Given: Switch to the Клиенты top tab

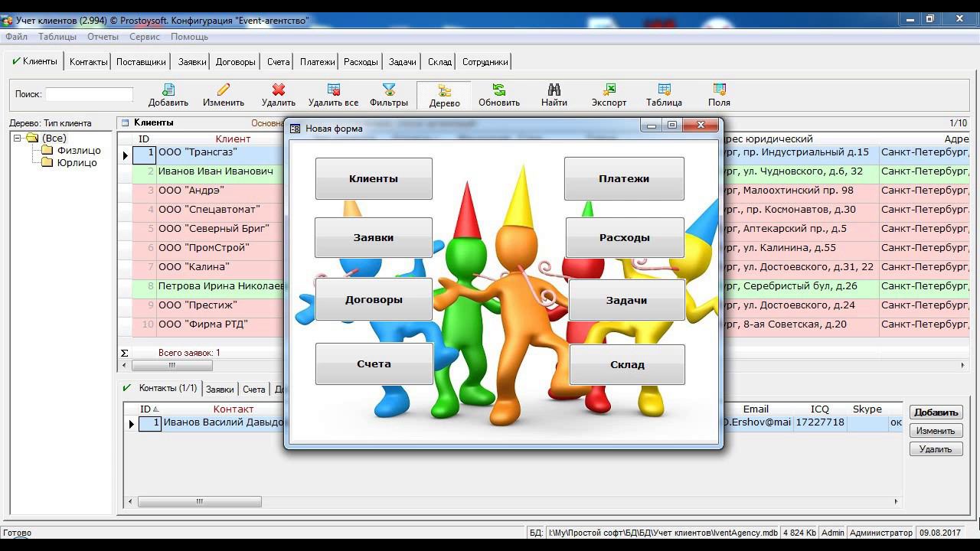Looking at the screenshot, I should pyautogui.click(x=34, y=61).
